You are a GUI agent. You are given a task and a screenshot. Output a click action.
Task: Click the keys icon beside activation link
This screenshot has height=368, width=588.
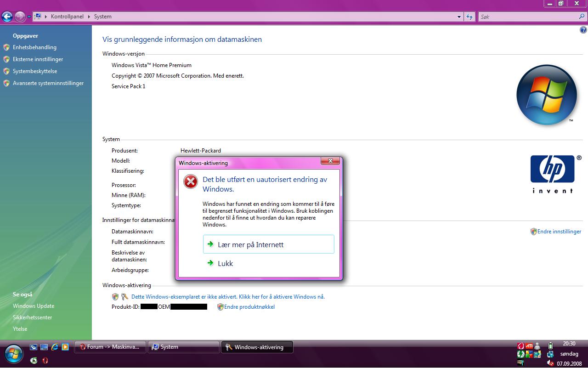[124, 297]
